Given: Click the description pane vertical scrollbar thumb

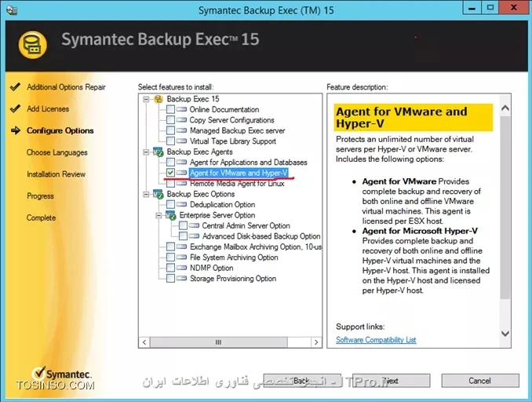Looking at the screenshot, I should [505, 207].
